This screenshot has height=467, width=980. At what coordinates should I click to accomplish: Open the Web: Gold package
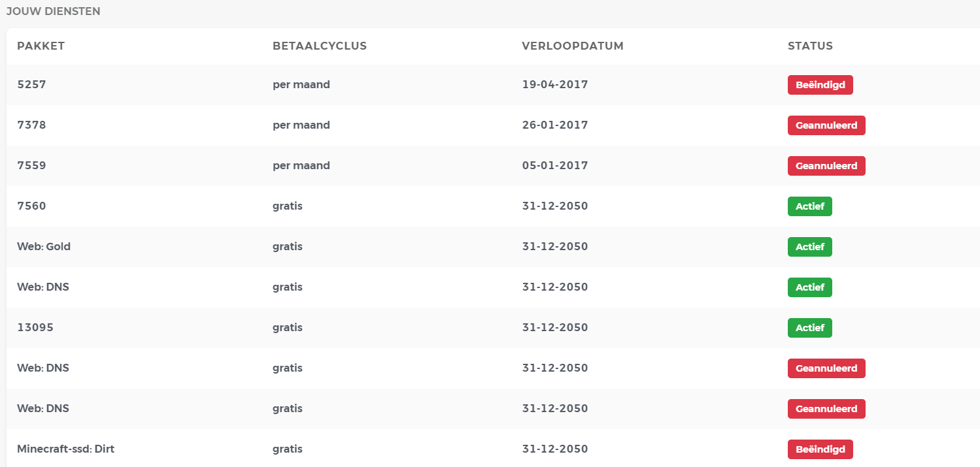[x=44, y=246]
